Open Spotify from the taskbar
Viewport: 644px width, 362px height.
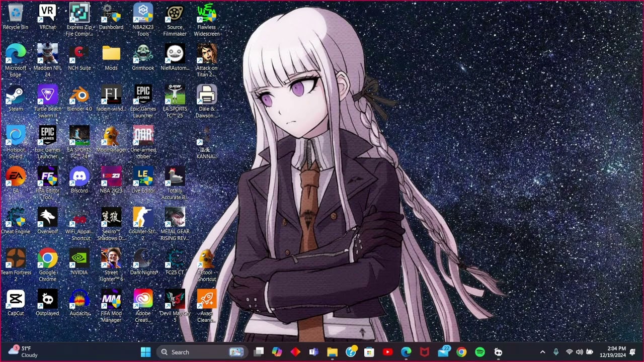480,352
